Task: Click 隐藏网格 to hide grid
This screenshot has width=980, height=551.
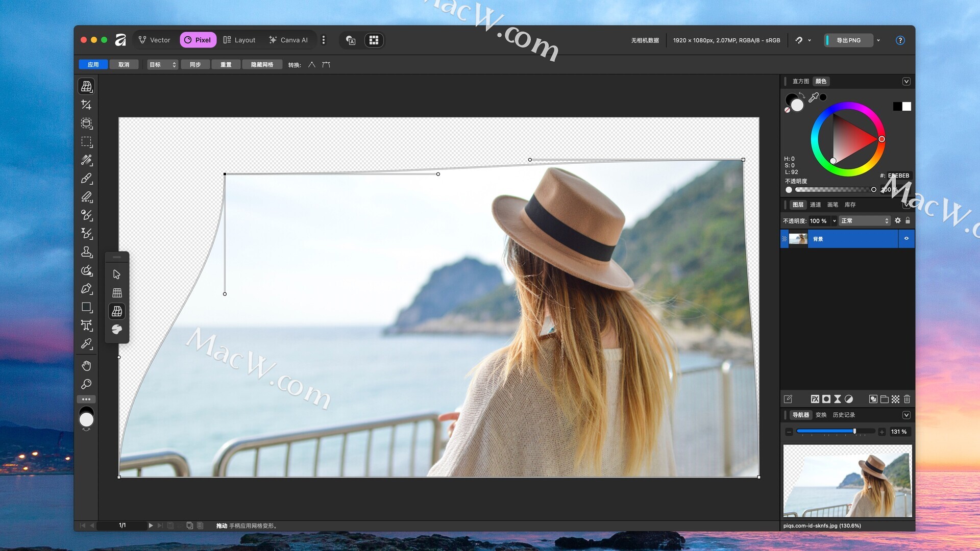Action: [262, 65]
